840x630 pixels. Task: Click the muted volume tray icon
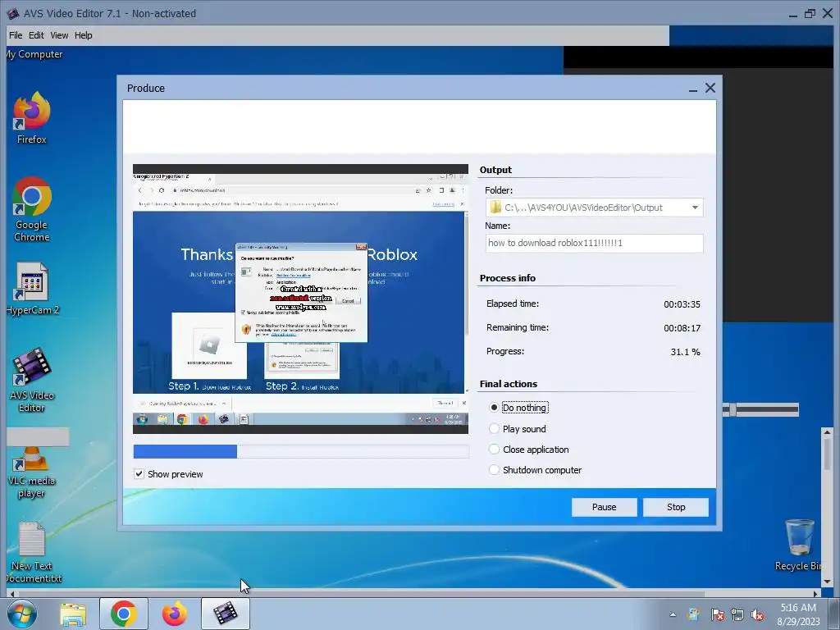tap(757, 615)
